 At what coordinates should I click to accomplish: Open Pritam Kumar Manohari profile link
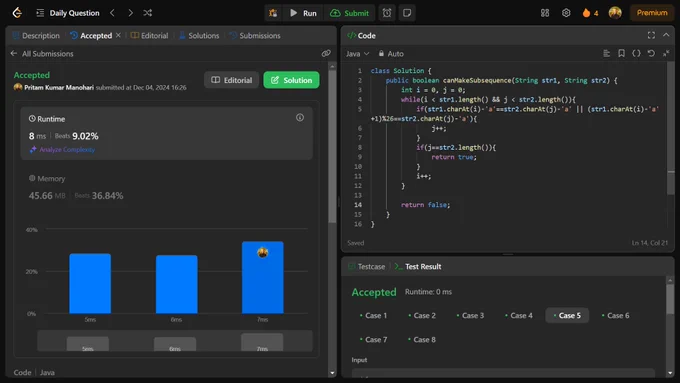[59, 88]
